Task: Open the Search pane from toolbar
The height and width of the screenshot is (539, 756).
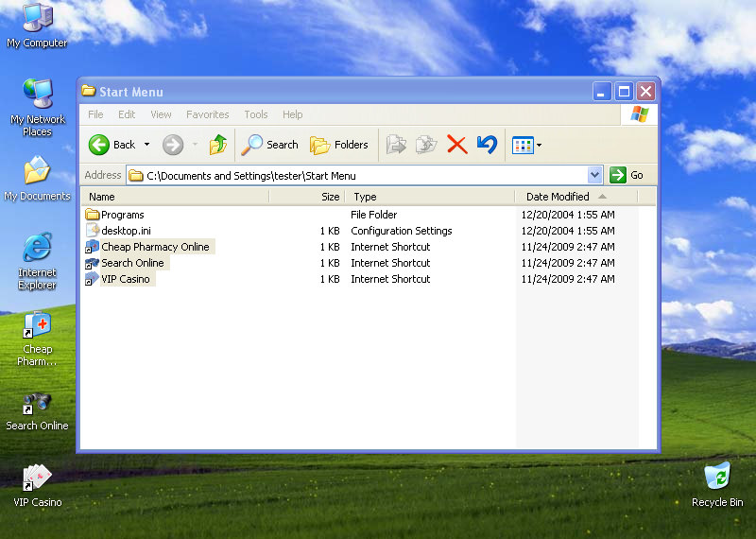Action: [x=270, y=145]
